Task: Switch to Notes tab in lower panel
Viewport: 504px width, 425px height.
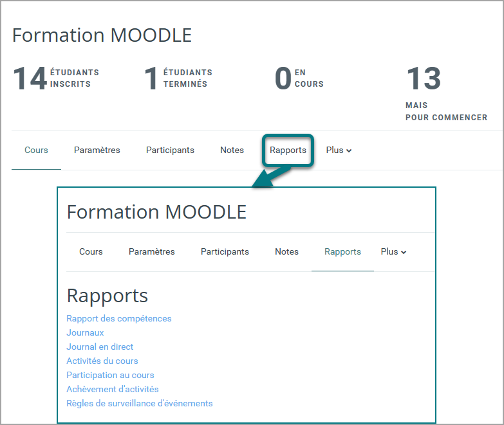Action: 286,251
